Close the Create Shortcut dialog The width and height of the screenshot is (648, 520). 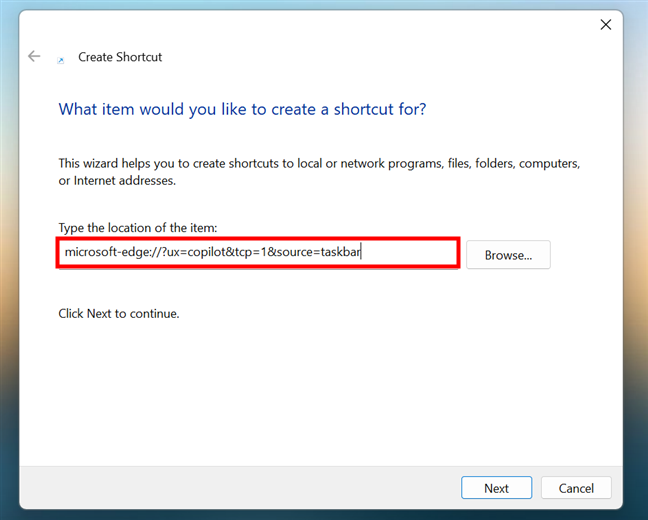[605, 25]
